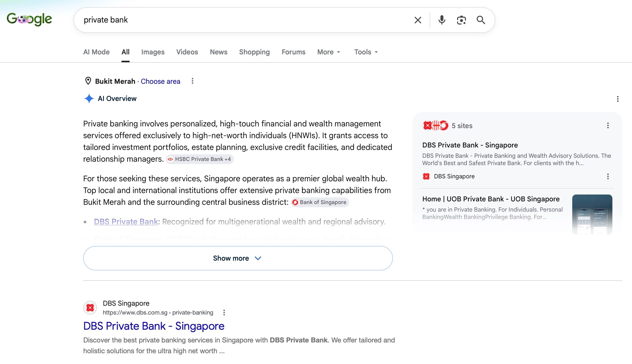
Task: Click the 5 sites source icons cluster
Action: (x=435, y=125)
